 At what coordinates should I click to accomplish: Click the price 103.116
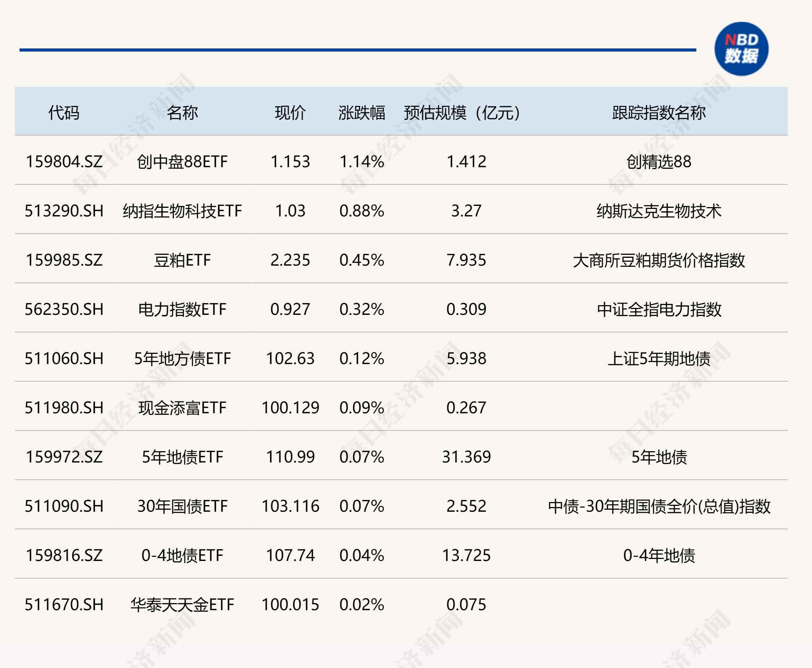click(290, 506)
